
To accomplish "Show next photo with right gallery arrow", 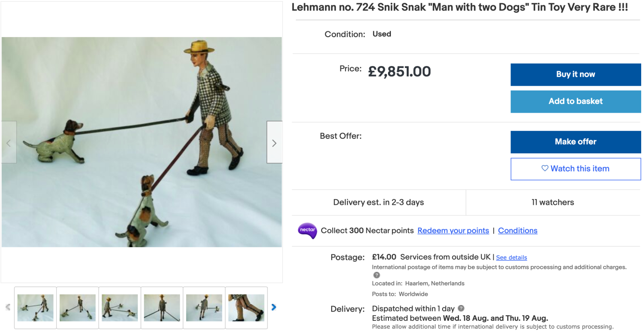I will (274, 142).
